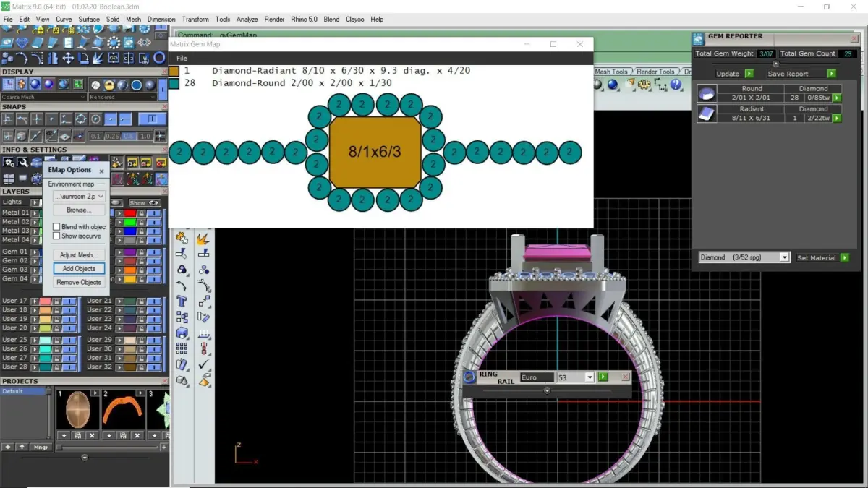Close the EMap Options popup
Viewport: 868px width, 488px height.
click(101, 171)
